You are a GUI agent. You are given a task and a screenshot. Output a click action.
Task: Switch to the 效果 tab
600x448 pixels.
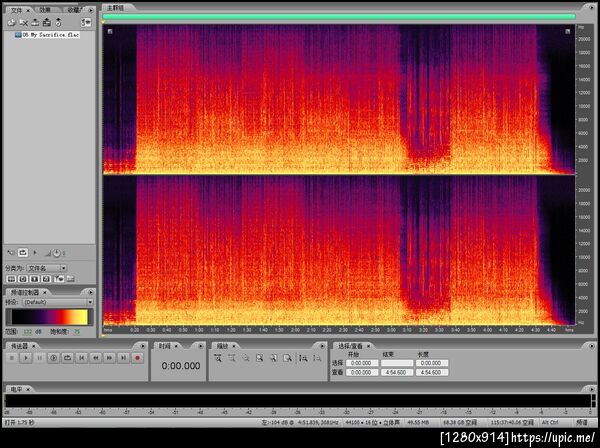click(x=44, y=10)
